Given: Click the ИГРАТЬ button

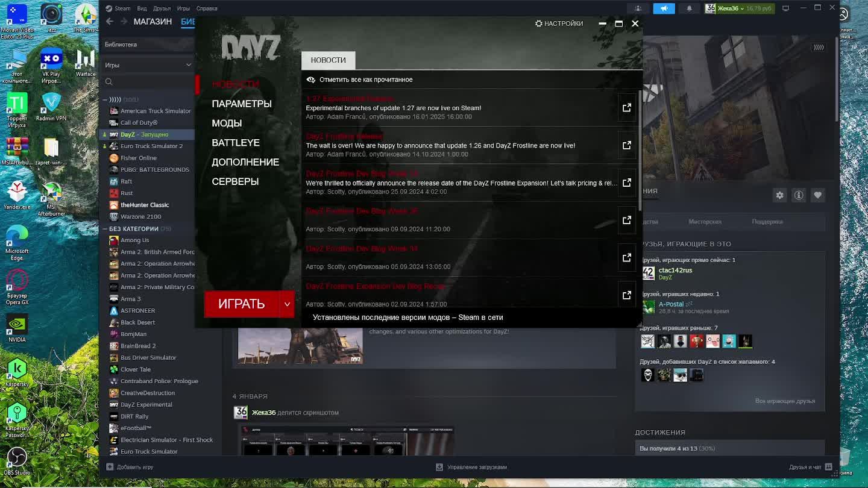Looking at the screenshot, I should [x=241, y=304].
